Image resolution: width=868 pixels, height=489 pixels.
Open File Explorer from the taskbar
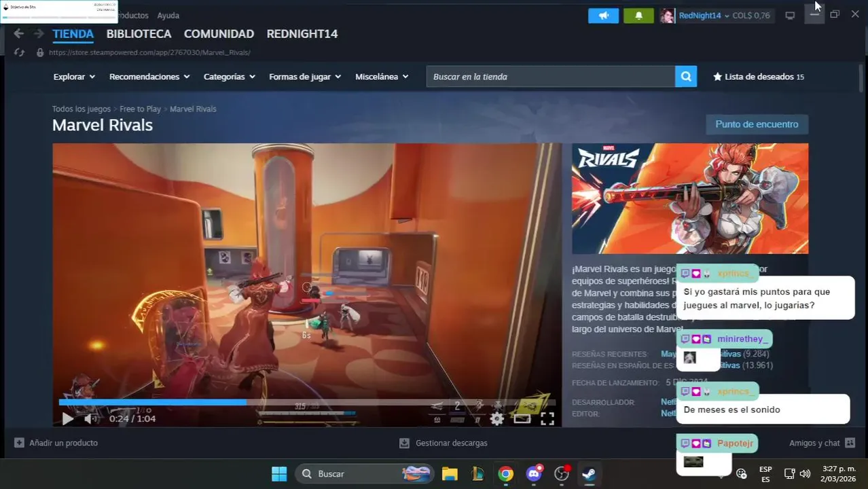(x=450, y=474)
